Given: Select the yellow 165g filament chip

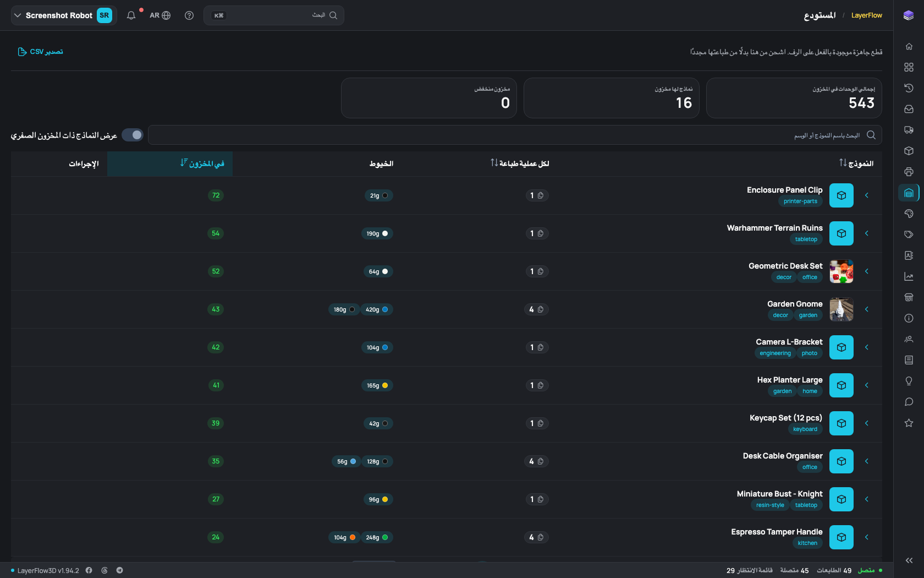Looking at the screenshot, I should pyautogui.click(x=377, y=385).
